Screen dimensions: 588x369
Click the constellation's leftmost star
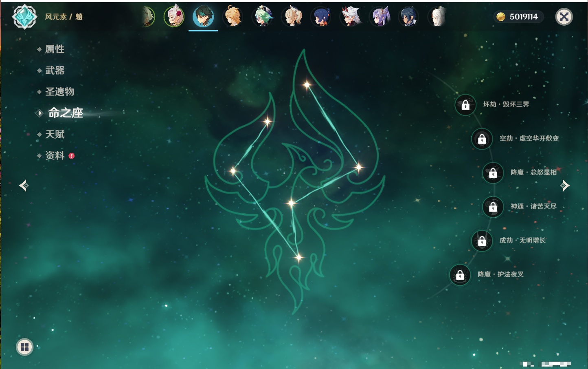(x=233, y=171)
